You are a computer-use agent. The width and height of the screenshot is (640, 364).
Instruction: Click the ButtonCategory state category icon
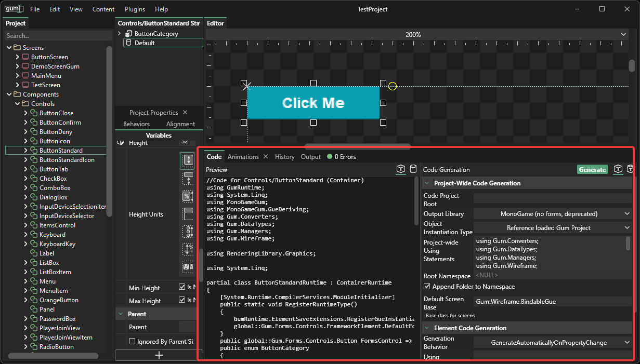(x=129, y=34)
